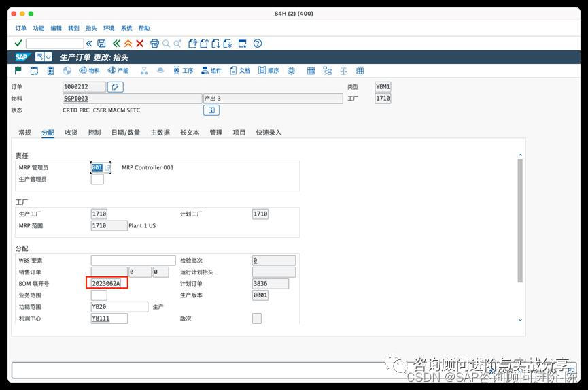Click the cube icon after 顺序

pos(292,71)
